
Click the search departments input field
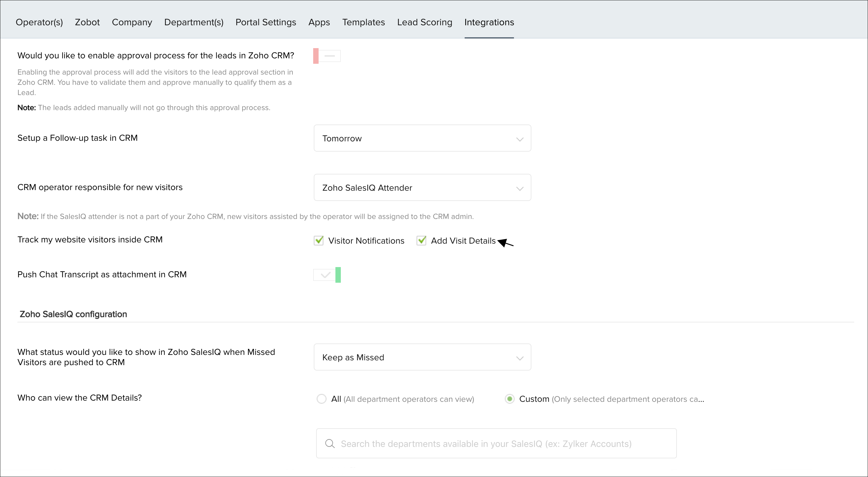[496, 443]
